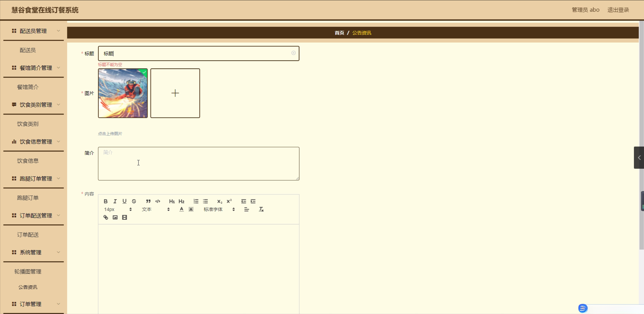Toggle underline formatting in editor
644x314 pixels.
[x=124, y=201]
